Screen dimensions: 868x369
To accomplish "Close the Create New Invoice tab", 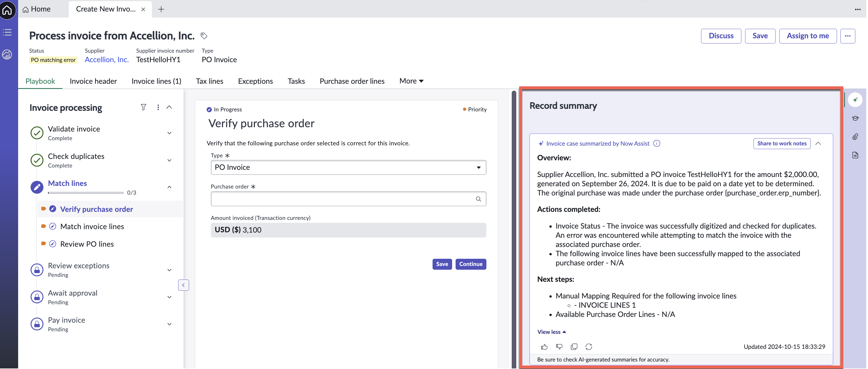I will (x=143, y=9).
